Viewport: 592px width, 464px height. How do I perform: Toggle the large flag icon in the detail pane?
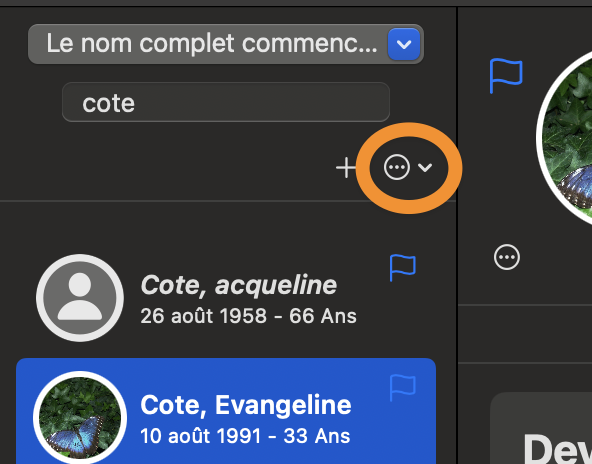click(x=506, y=76)
